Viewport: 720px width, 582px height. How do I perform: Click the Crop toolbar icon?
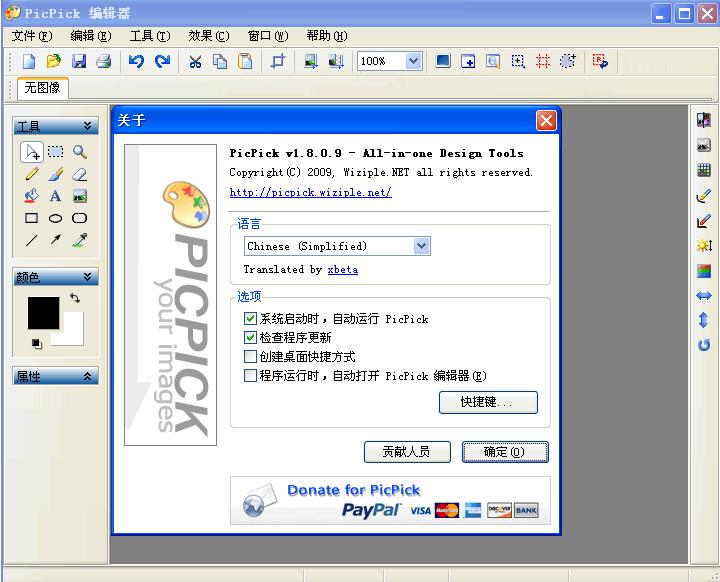pos(277,61)
